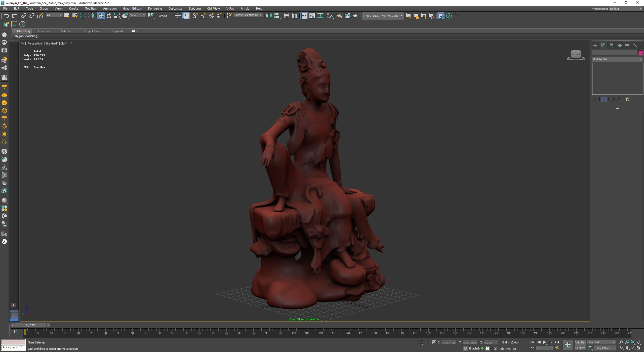Toggle the Ribbon display button
This screenshot has width=644, height=352.
click(x=304, y=16)
